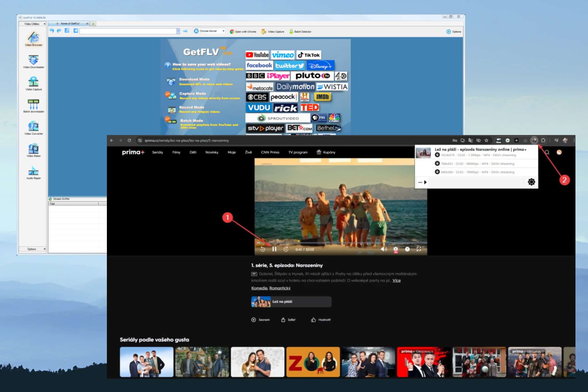Open TV program menu on prima+

(x=298, y=152)
